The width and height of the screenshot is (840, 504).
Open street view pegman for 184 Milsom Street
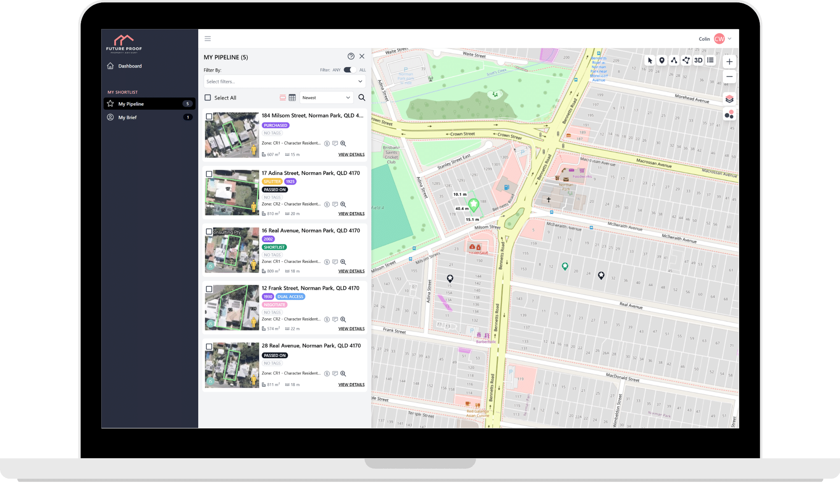click(x=254, y=150)
